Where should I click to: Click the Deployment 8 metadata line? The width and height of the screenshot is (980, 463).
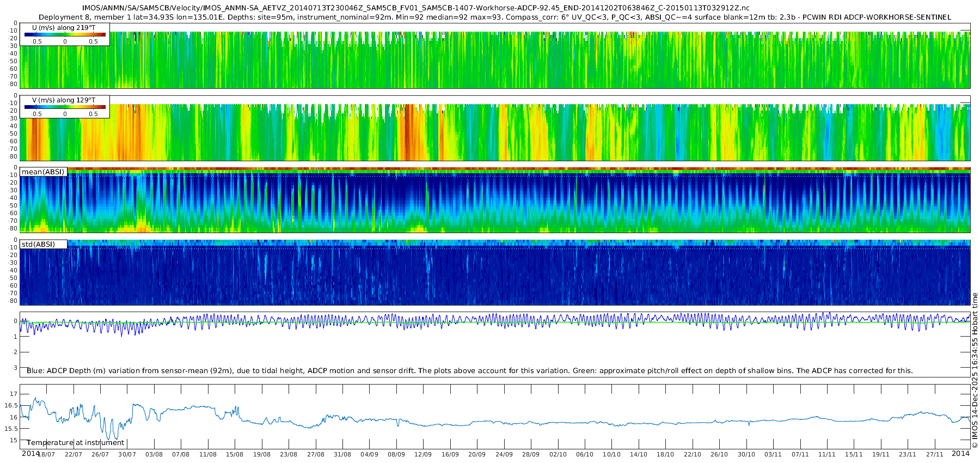[x=494, y=17]
